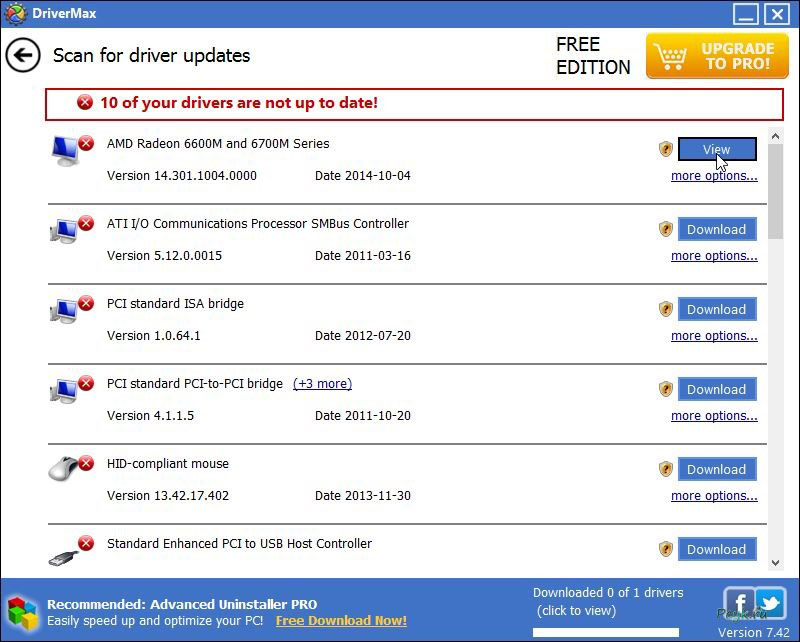
Task: Select the text Version 14.301.1004.0000
Action: (x=182, y=176)
